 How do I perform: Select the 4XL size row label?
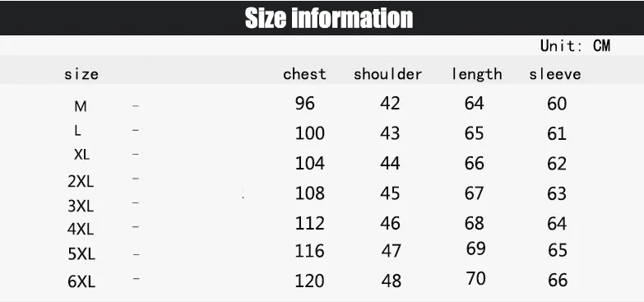click(81, 229)
